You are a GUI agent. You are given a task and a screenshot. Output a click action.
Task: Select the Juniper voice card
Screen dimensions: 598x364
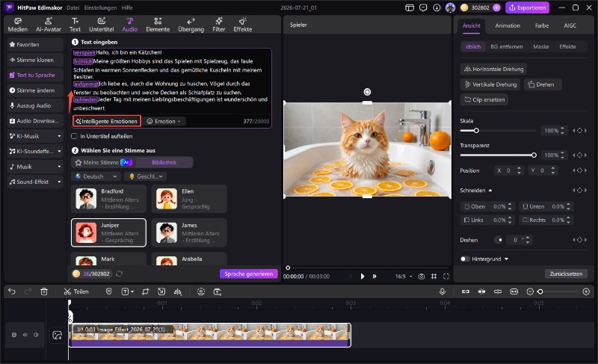(108, 232)
